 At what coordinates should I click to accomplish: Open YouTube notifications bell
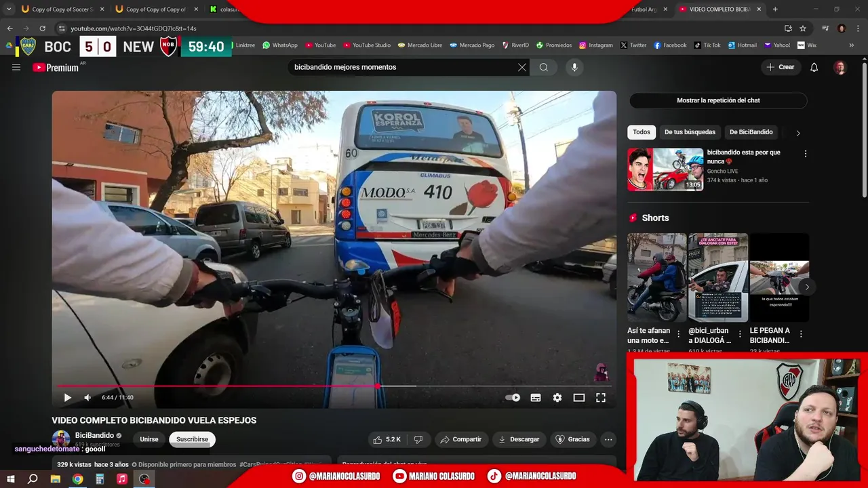(x=814, y=67)
